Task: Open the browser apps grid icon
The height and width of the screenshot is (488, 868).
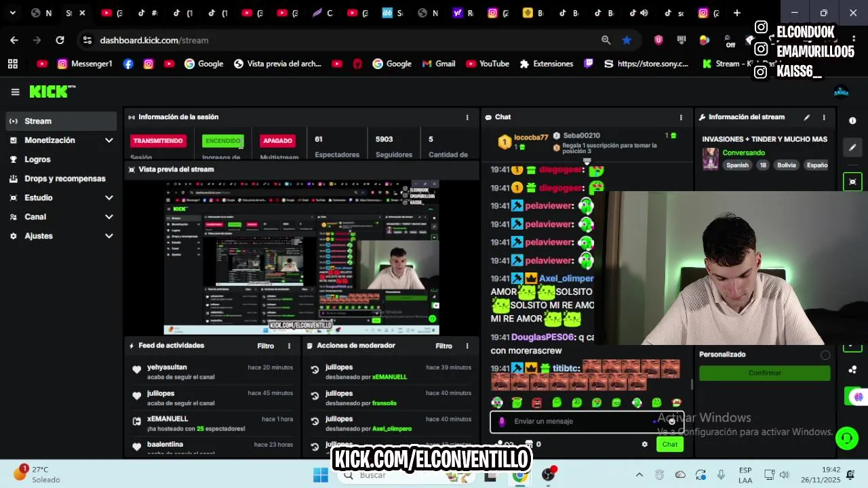Action: pyautogui.click(x=12, y=64)
